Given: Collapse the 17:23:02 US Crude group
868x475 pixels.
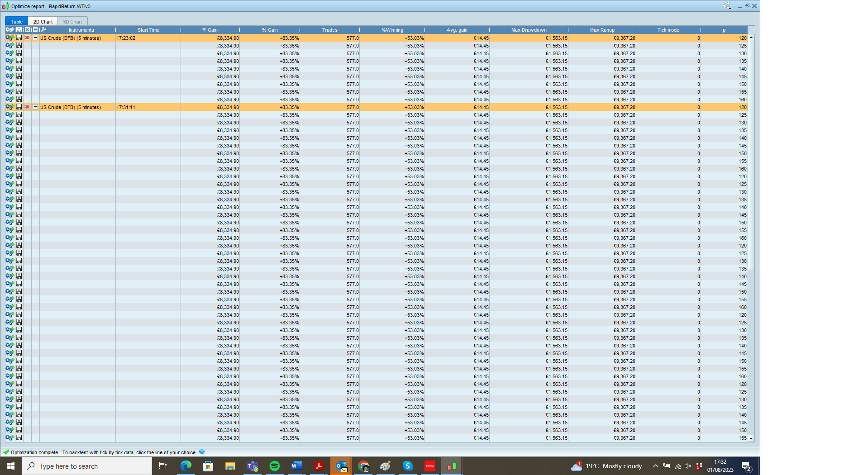Looking at the screenshot, I should (35, 38).
